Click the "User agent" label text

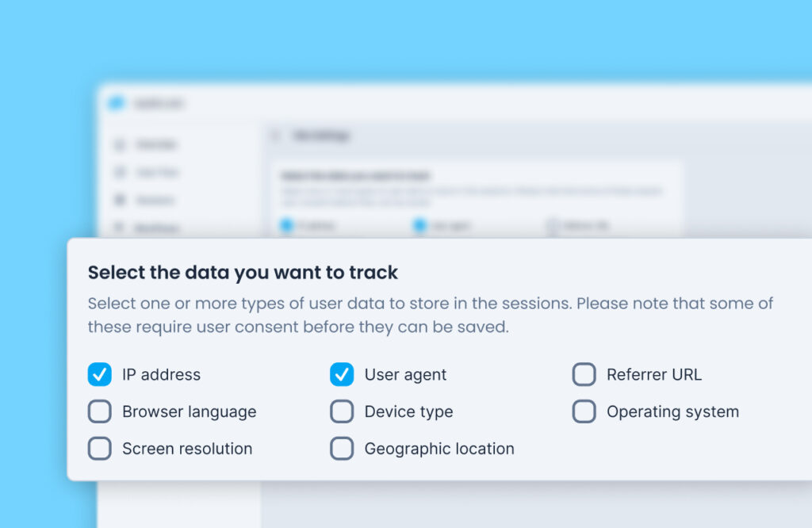(405, 375)
